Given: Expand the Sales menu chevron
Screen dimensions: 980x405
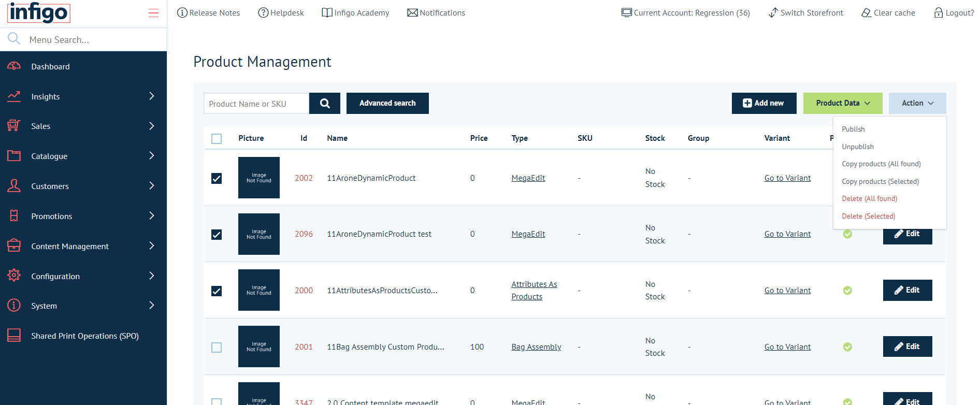Looking at the screenshot, I should (152, 126).
